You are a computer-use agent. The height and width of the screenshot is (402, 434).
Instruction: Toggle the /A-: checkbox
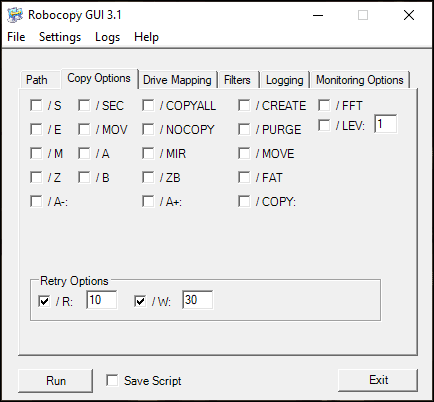(x=36, y=202)
